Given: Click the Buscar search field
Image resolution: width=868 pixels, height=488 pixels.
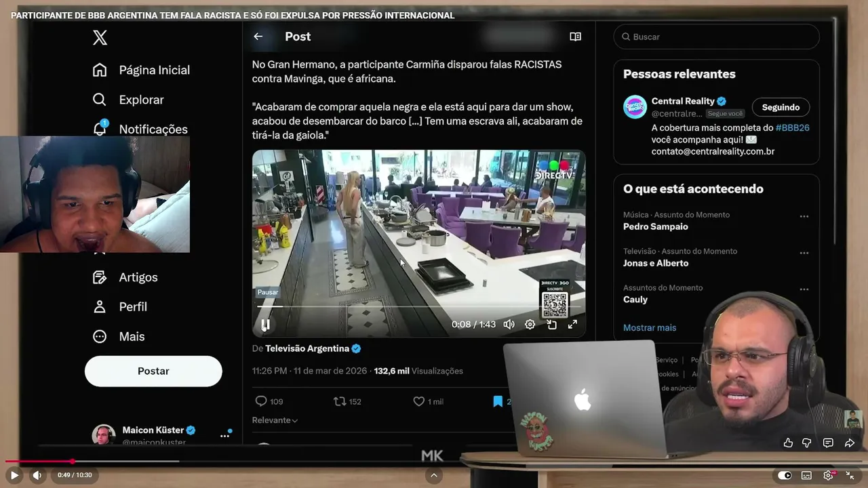Looking at the screenshot, I should [x=717, y=37].
